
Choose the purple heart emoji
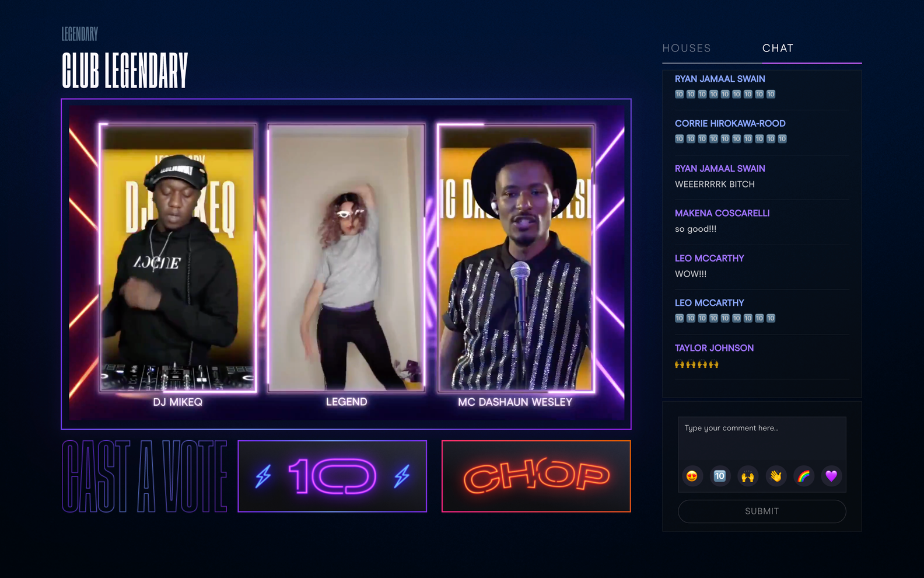[831, 476]
